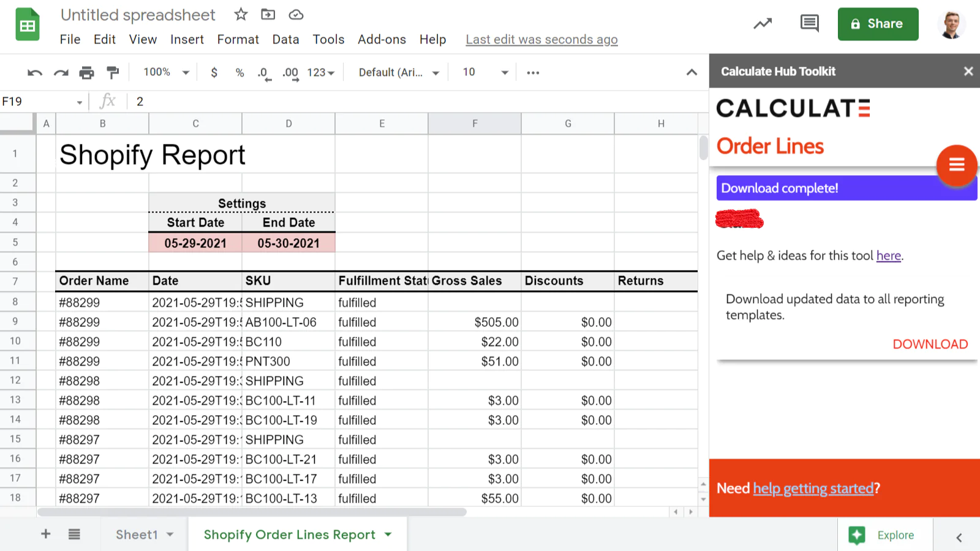
Task: Open the Google Sheets home icon
Action: pos(28,25)
